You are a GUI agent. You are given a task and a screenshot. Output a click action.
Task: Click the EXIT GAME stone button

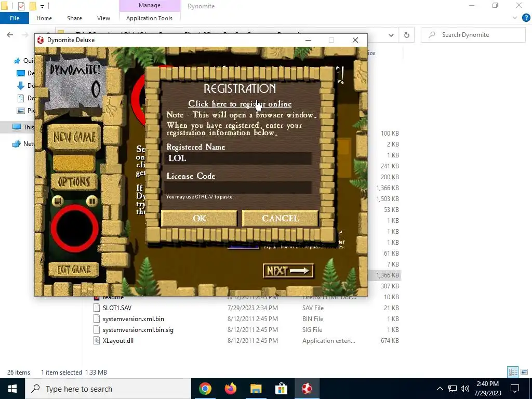tap(74, 270)
